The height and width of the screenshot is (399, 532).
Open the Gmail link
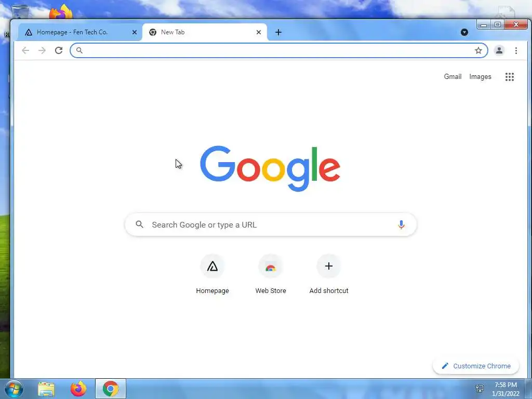click(x=453, y=77)
